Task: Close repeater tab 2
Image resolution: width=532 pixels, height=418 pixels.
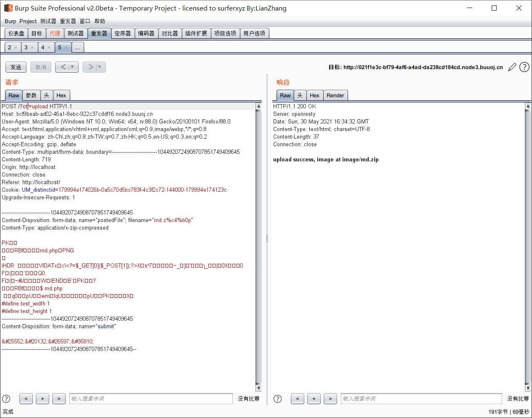Action: tap(16, 48)
